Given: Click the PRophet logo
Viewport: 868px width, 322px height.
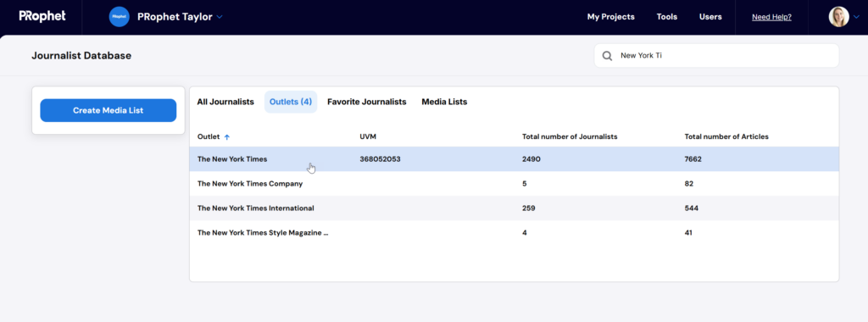Looking at the screenshot, I should 42,17.
